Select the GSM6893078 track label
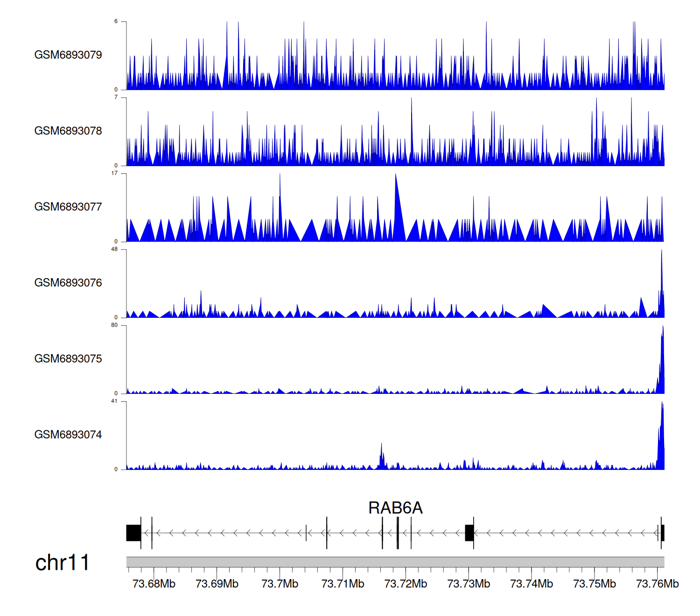The width and height of the screenshot is (700, 616). pyautogui.click(x=68, y=131)
